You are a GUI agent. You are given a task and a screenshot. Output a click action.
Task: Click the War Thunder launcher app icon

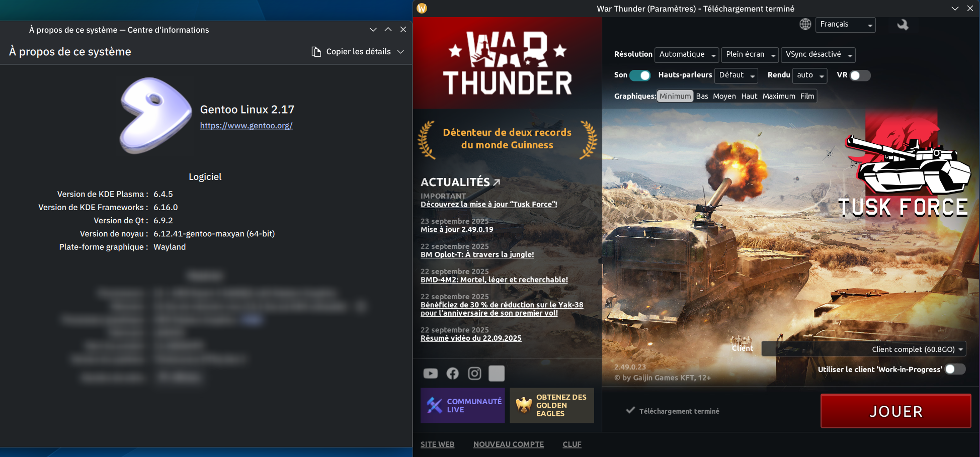pos(422,8)
